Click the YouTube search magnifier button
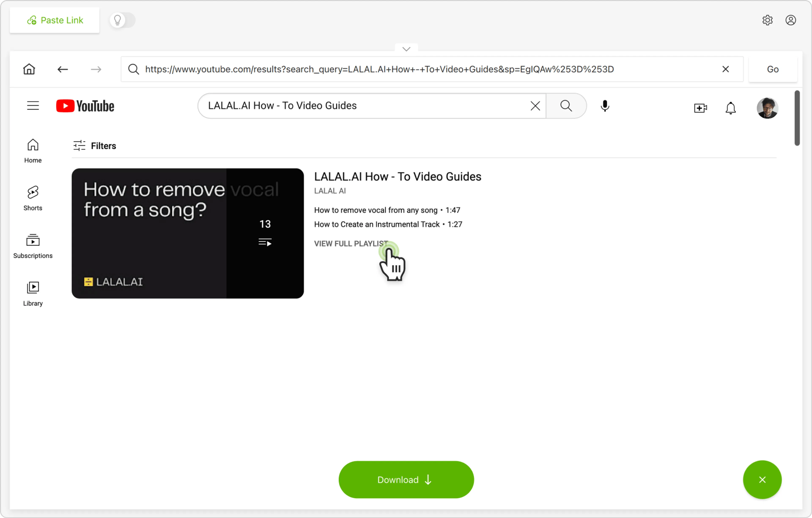 pos(566,106)
